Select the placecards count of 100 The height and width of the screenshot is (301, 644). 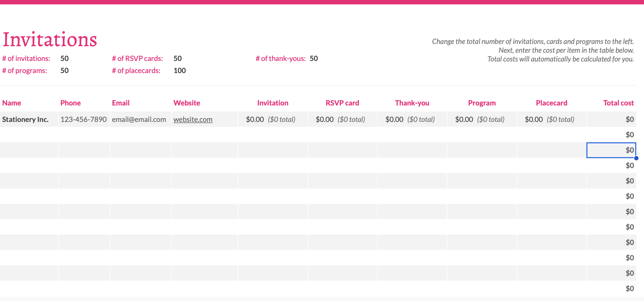click(x=180, y=71)
